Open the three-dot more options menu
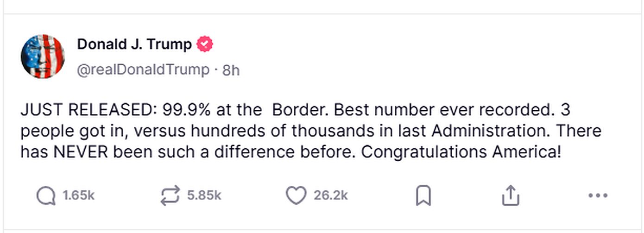This screenshot has width=644, height=233. (597, 196)
